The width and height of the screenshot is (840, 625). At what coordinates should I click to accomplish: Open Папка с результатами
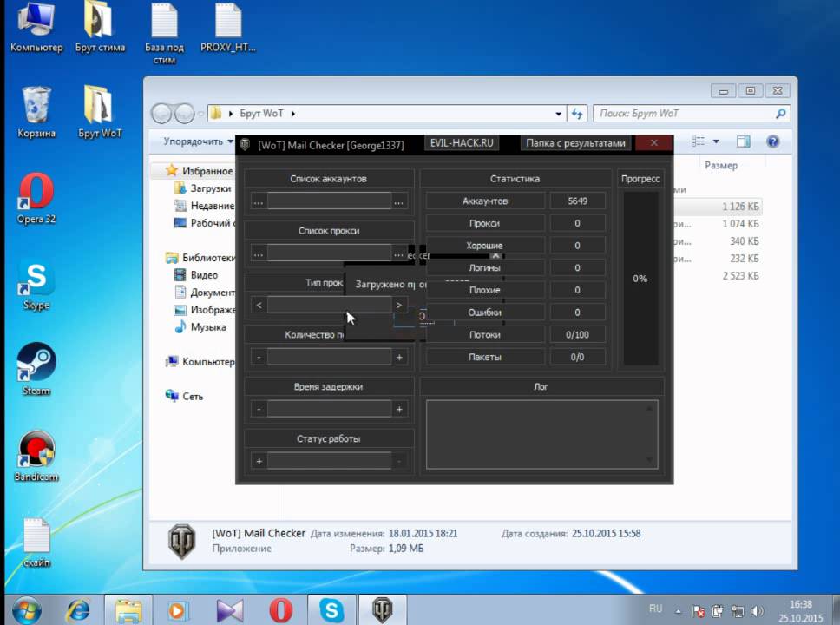click(575, 143)
